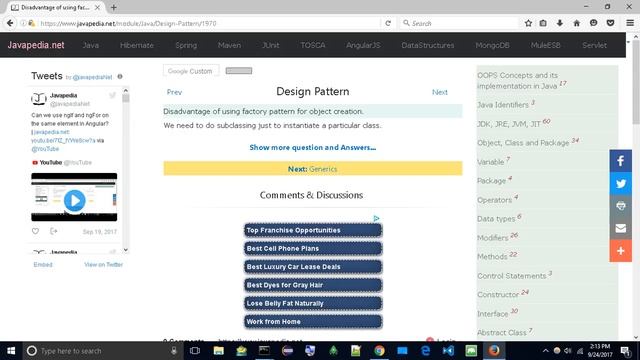Screen dimensions: 640x360
Task: Go to the Next question link
Action: pyautogui.click(x=440, y=92)
